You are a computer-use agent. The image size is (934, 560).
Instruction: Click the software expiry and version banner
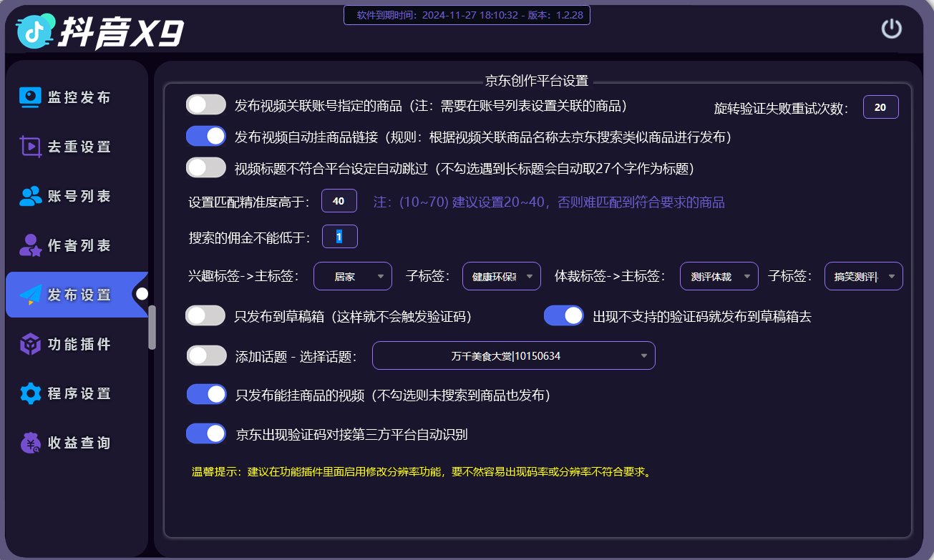click(467, 14)
